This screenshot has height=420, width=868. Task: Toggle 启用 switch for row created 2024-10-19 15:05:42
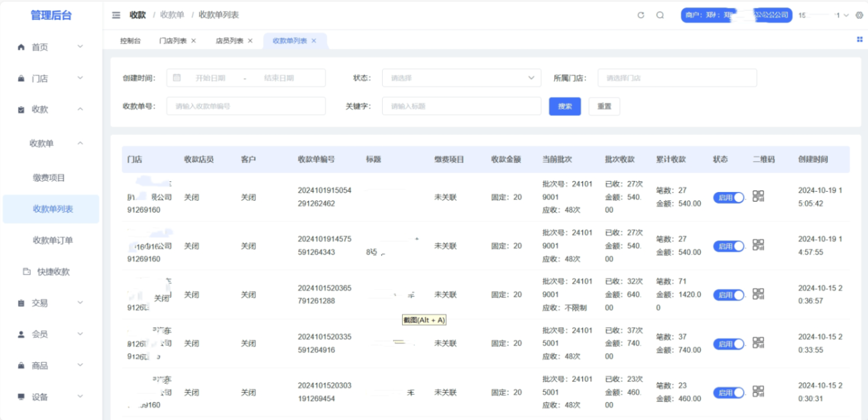click(x=728, y=197)
